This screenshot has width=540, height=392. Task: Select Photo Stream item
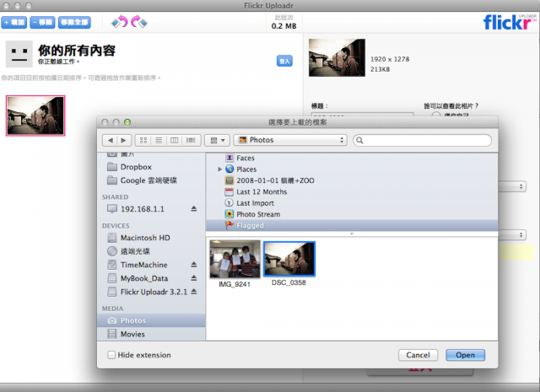[352, 214]
